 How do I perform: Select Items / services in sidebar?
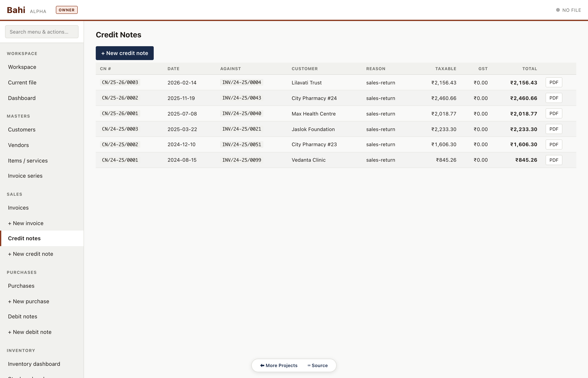click(28, 160)
